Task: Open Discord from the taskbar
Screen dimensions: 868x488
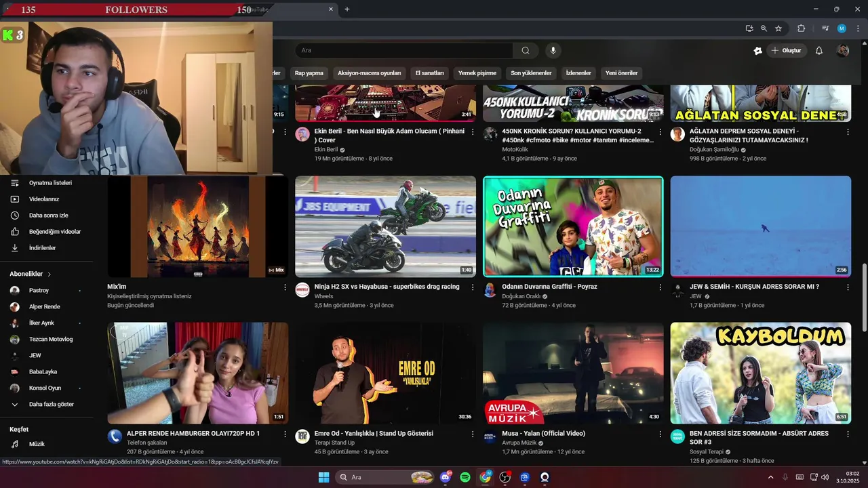Action: tap(446, 477)
